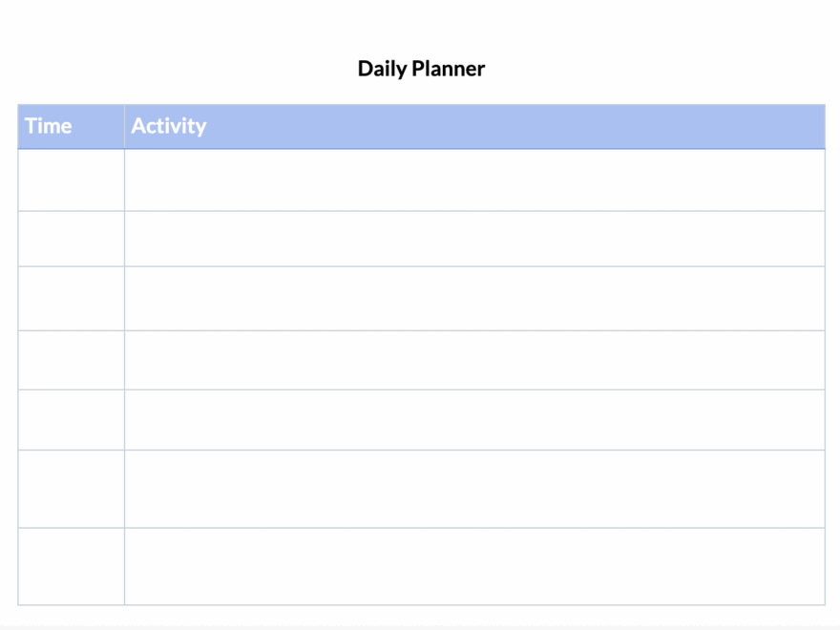Focus the fifth row Activity cell
The image size is (840, 630).
point(474,420)
